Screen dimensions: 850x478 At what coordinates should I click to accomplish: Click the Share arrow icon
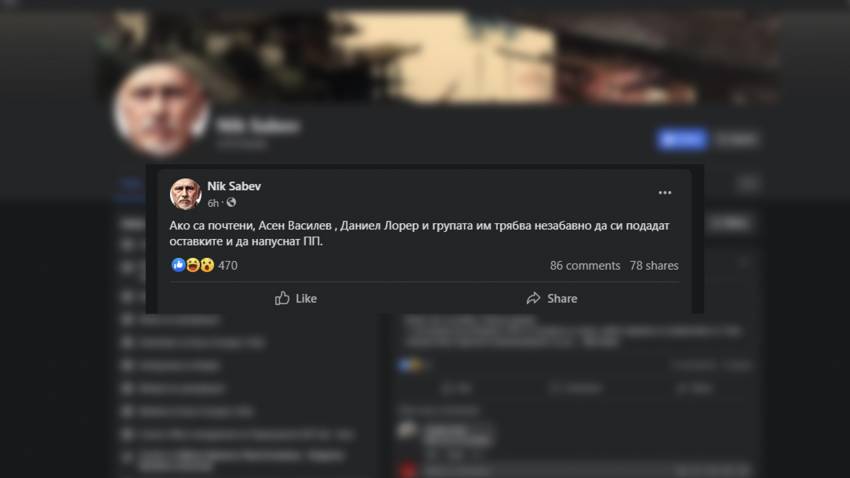[533, 298]
